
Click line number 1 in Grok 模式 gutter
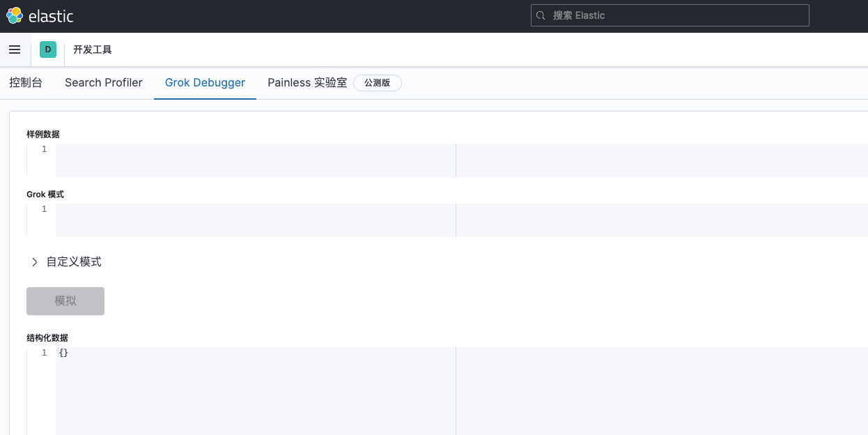[x=44, y=209]
